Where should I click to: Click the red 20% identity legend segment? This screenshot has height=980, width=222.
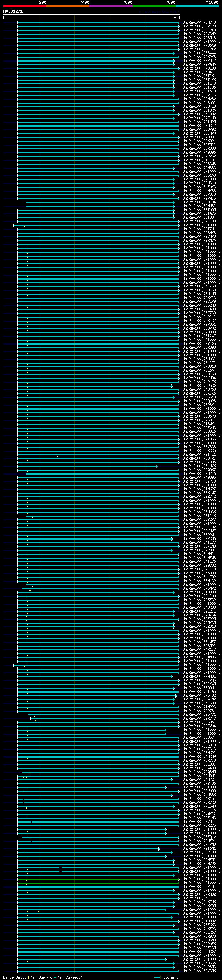coord(25,6)
